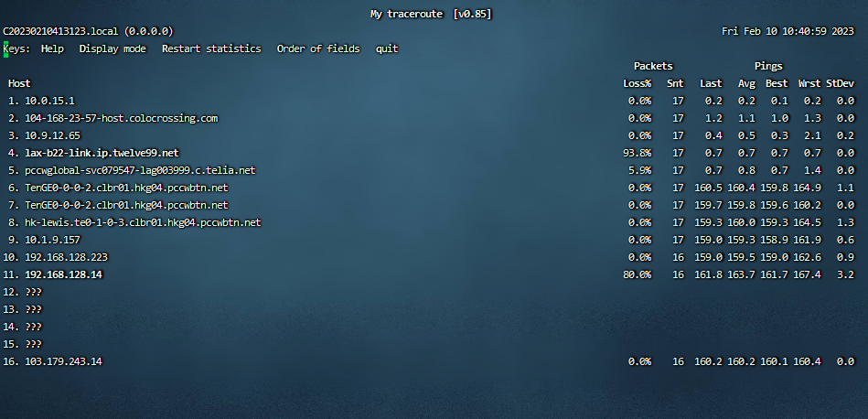Click the quit key option
Viewport: 868px width, 419px height.
387,48
